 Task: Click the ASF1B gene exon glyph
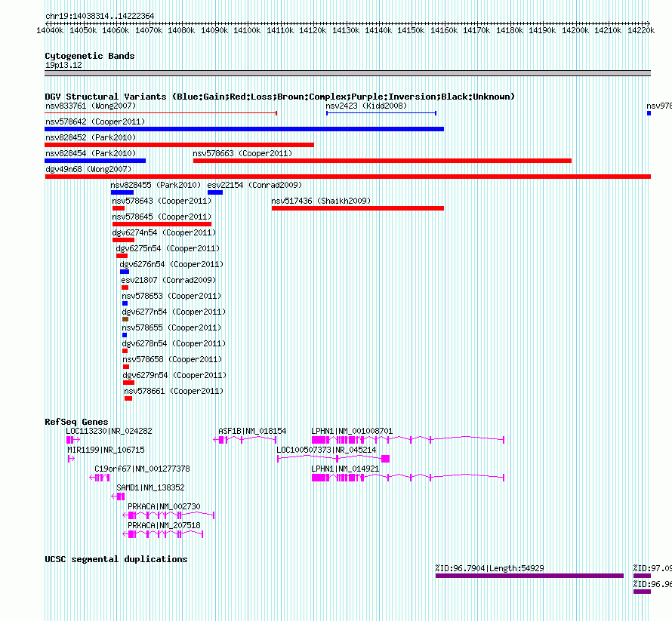[221, 440]
